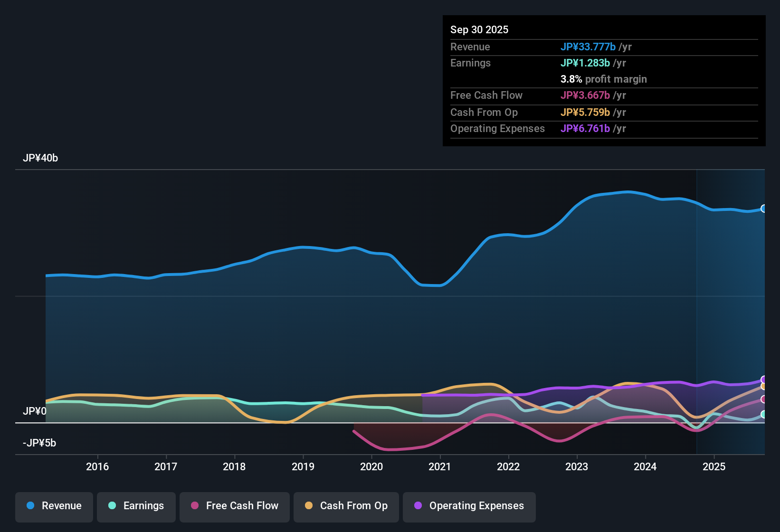Viewport: 780px width, 532px height.
Task: Toggle the Operating Expenses legend button
Action: tap(469, 507)
